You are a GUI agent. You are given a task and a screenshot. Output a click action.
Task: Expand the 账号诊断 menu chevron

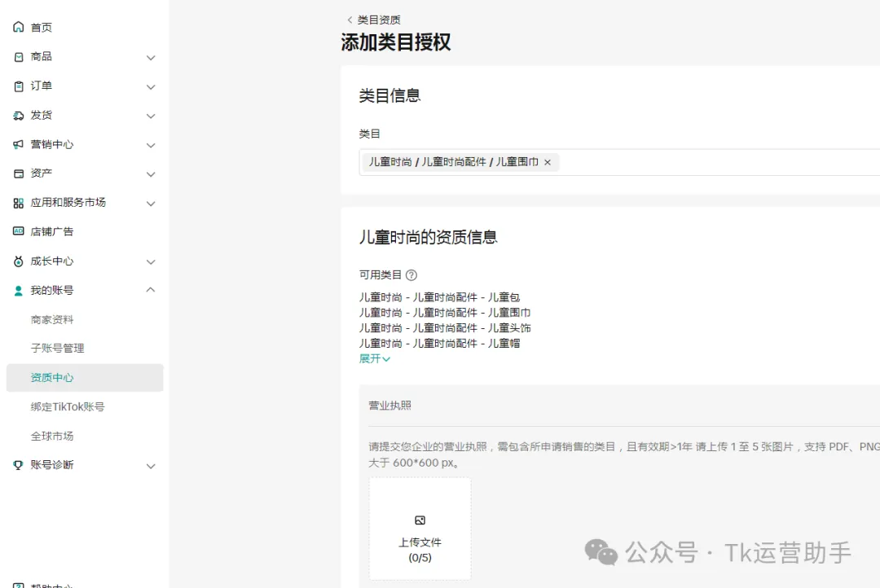151,466
